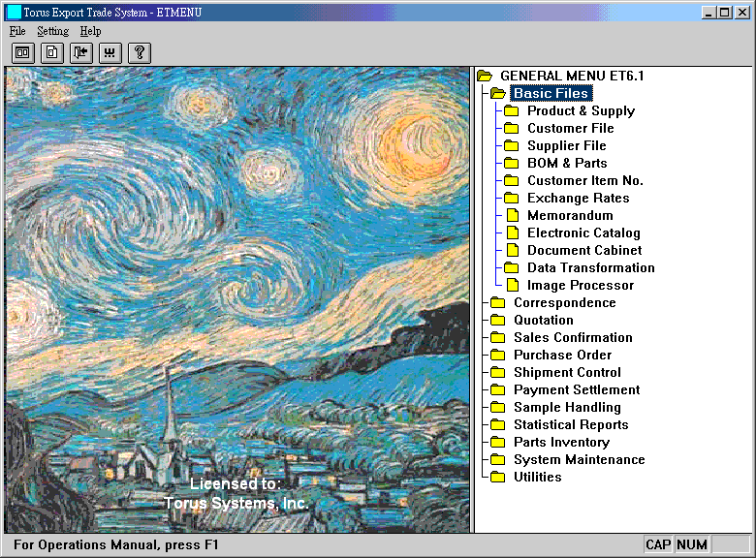Click the Purchase Order folder icon

point(497,356)
